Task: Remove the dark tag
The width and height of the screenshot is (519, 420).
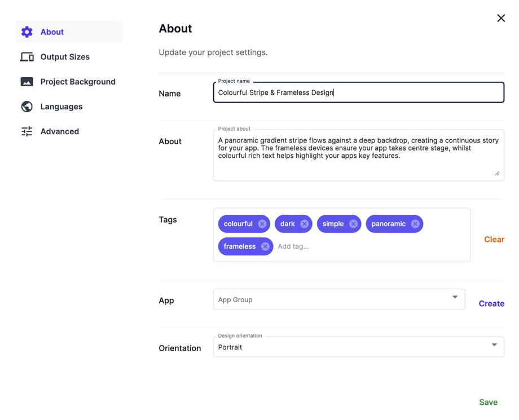Action: [304, 224]
